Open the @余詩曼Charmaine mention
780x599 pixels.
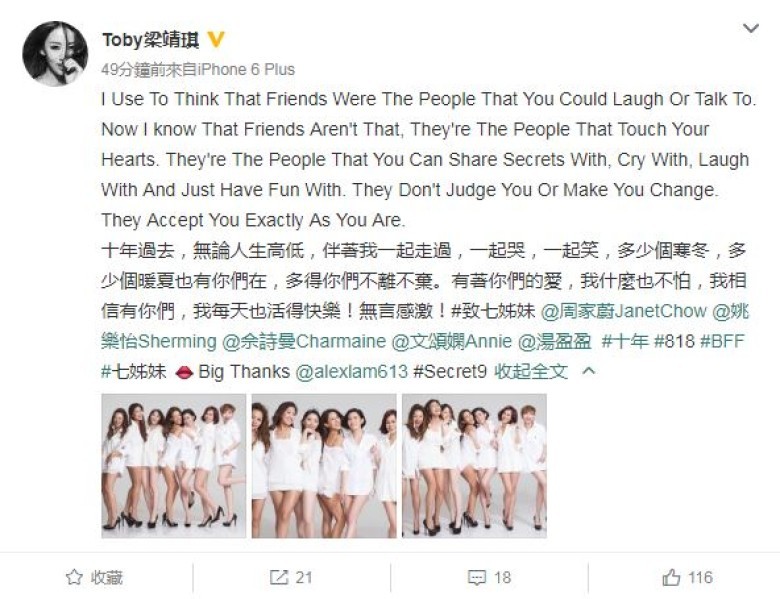304,341
